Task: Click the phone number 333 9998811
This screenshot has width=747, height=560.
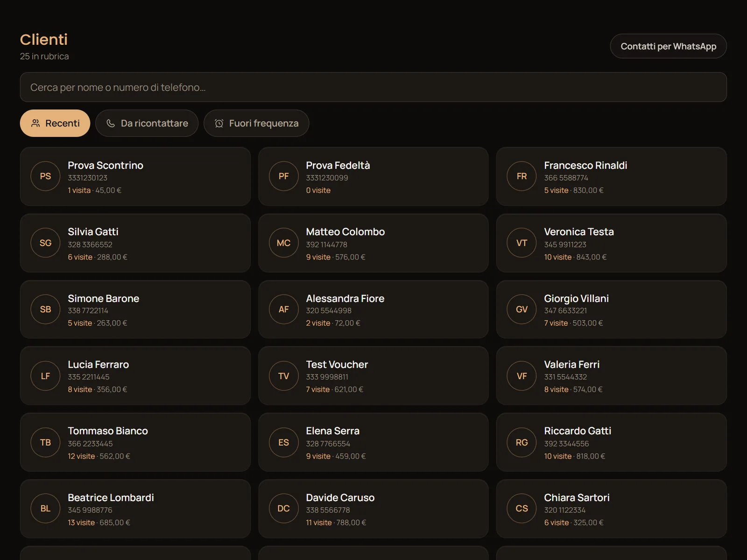Action: (x=327, y=377)
